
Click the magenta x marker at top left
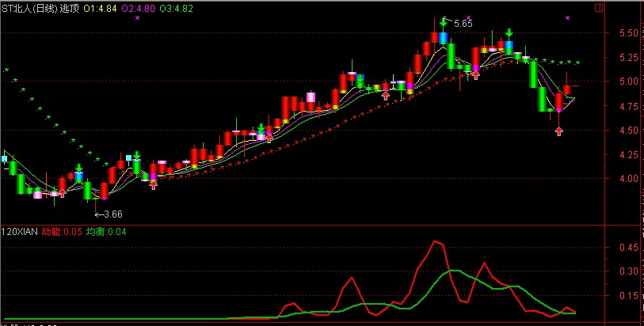pyautogui.click(x=137, y=17)
